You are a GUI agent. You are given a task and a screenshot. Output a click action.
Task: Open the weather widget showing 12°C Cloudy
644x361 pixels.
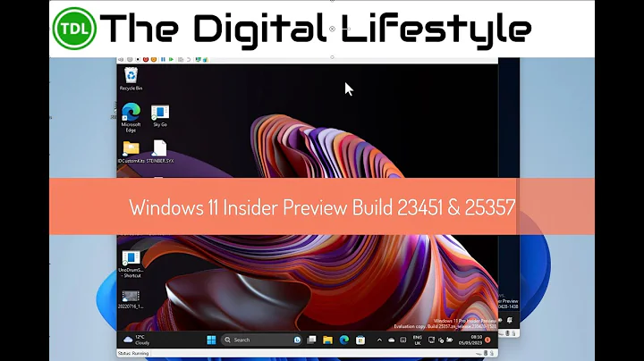click(x=137, y=340)
